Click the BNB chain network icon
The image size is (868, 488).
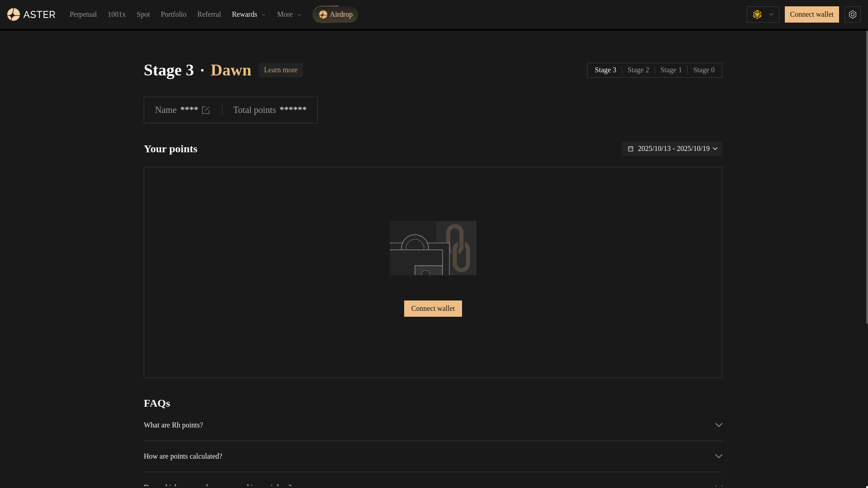[x=757, y=14]
